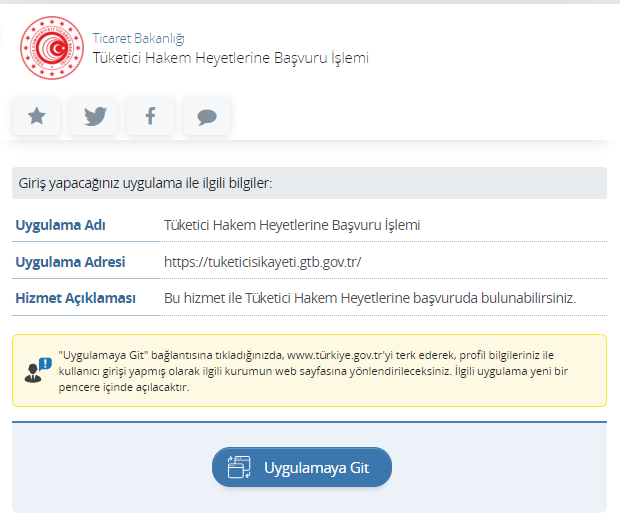620x516 pixels.
Task: Select the Hizmet Açıklaması label
Action: pos(75,298)
